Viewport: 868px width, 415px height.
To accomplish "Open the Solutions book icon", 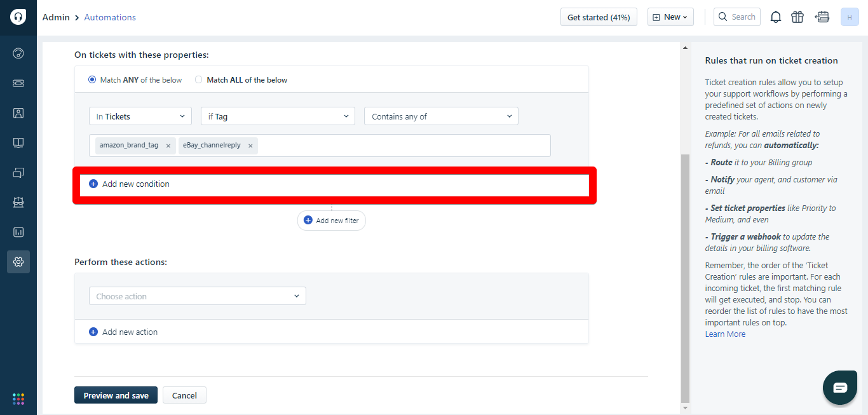I will (x=18, y=143).
